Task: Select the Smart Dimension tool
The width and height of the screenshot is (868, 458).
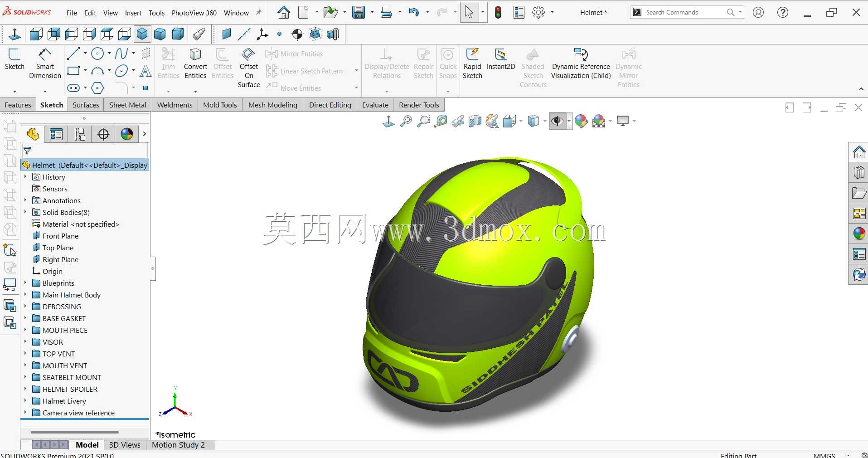Action: pyautogui.click(x=45, y=63)
